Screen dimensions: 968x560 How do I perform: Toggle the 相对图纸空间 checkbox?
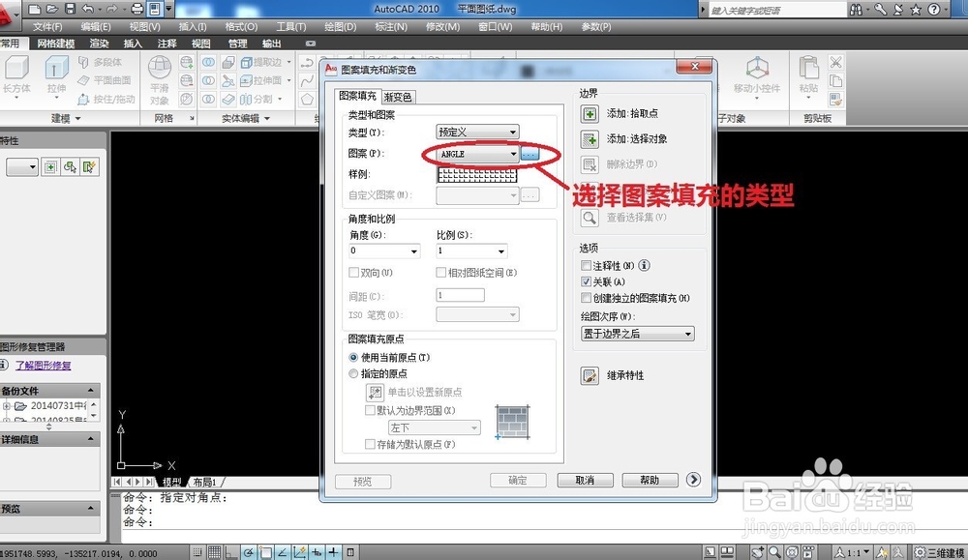point(440,272)
